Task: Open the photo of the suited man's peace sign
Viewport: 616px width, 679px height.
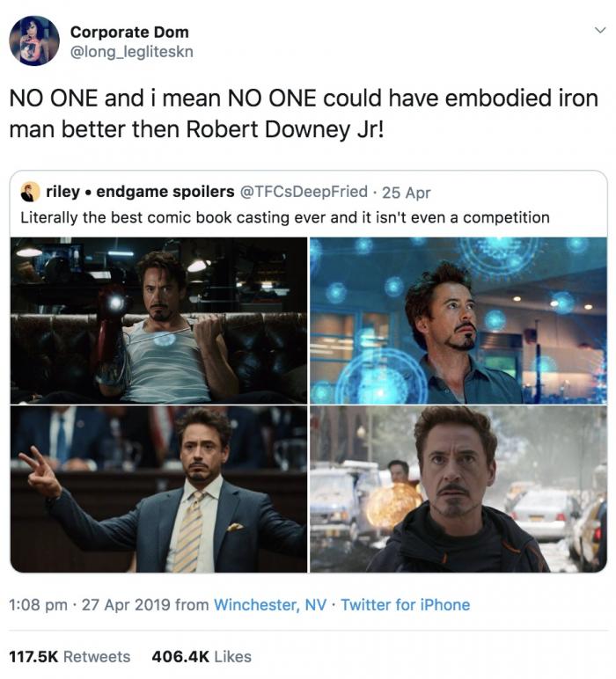Action: (x=158, y=489)
